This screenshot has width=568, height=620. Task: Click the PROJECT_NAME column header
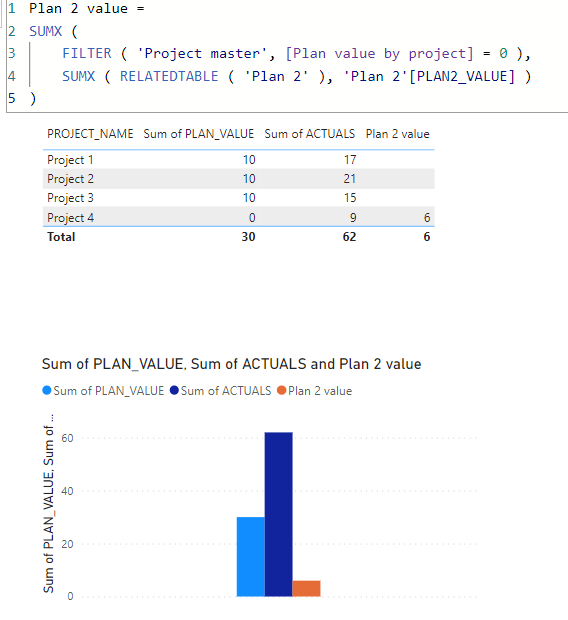(x=90, y=134)
